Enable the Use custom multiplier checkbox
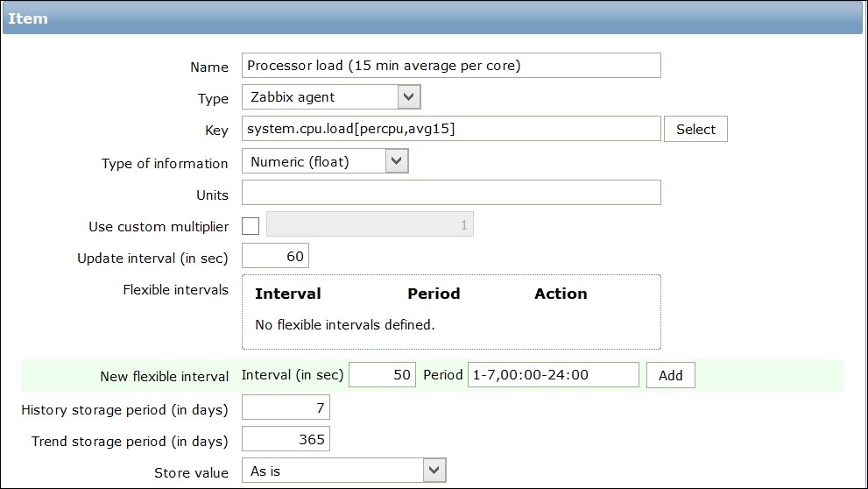 point(251,225)
